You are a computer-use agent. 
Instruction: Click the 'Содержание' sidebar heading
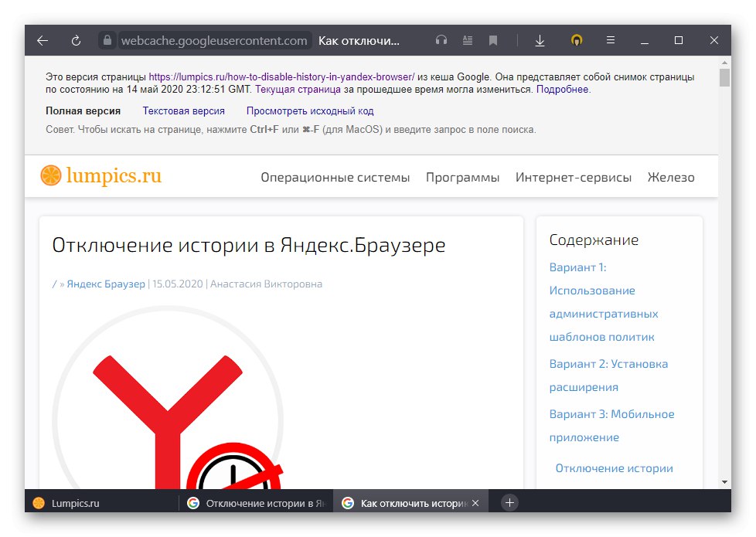pyautogui.click(x=594, y=240)
